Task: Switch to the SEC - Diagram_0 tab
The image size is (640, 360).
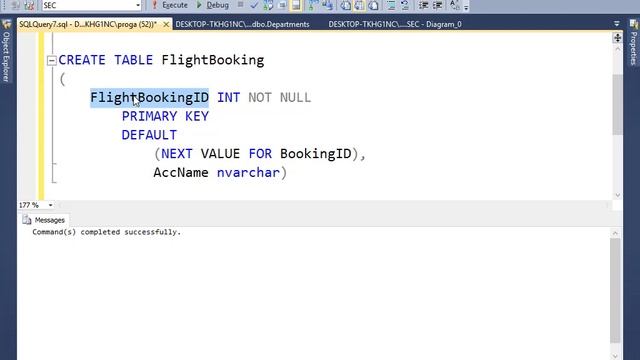Action: point(395,24)
